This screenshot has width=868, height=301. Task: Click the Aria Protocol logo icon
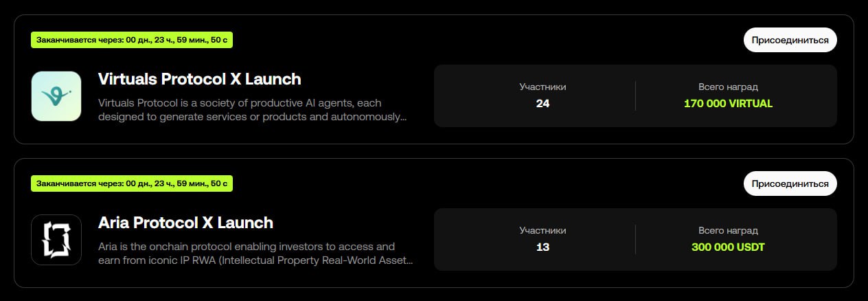(56, 240)
